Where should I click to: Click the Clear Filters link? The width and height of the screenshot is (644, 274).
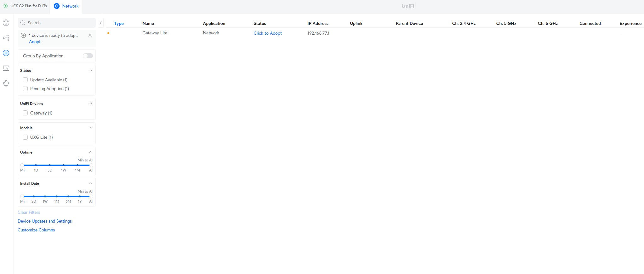point(29,212)
